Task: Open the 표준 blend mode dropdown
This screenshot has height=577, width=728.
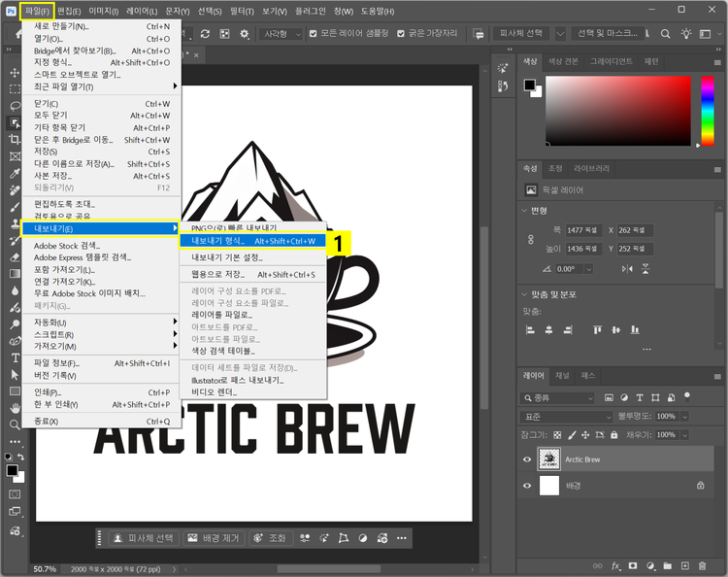Action: 567,416
